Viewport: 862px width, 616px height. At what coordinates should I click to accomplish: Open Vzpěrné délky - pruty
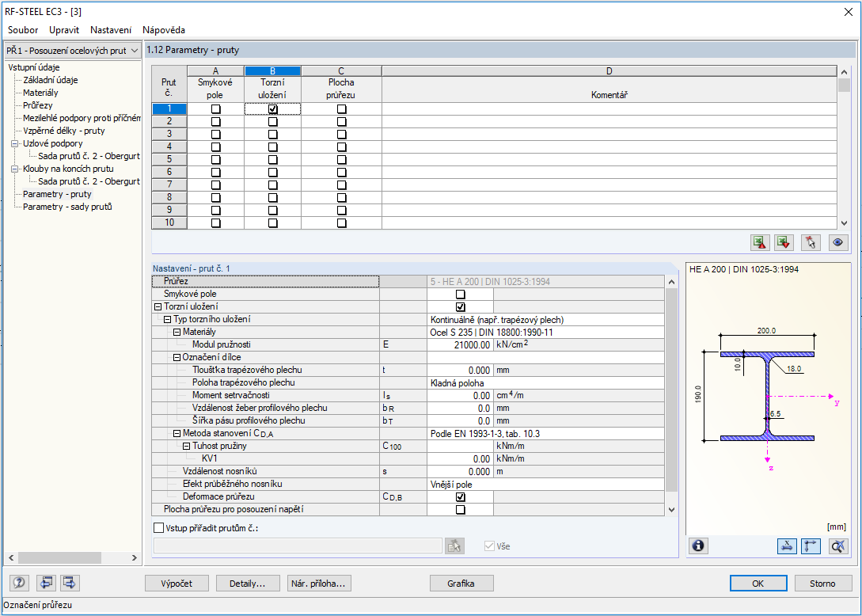point(64,131)
